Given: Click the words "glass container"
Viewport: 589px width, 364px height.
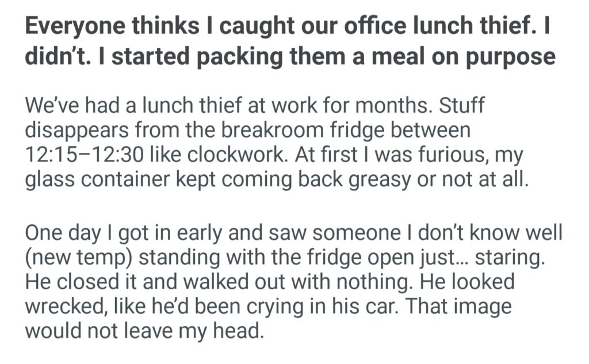Looking at the screenshot, I should tap(99, 179).
